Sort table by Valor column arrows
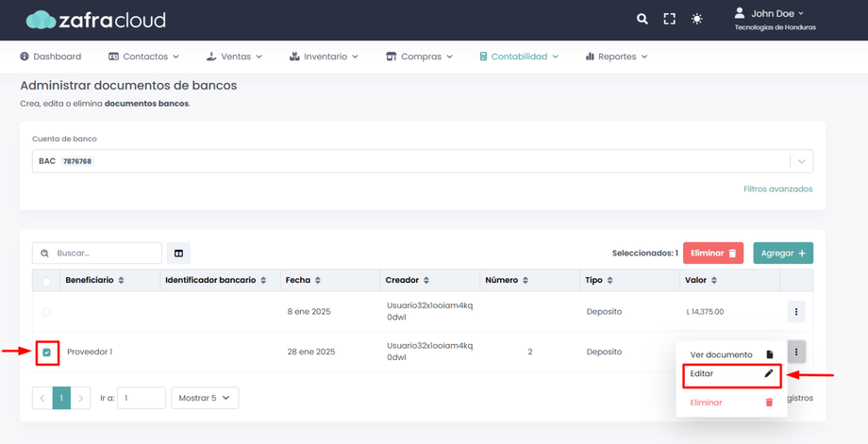 coord(713,281)
